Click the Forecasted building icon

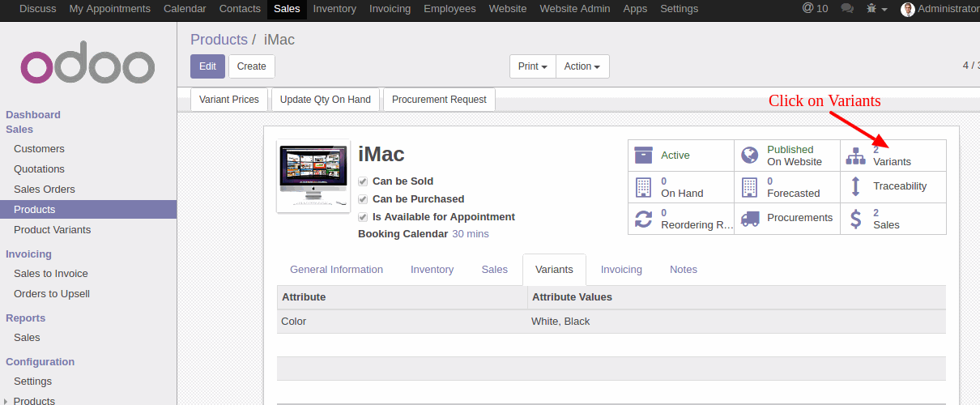[750, 187]
